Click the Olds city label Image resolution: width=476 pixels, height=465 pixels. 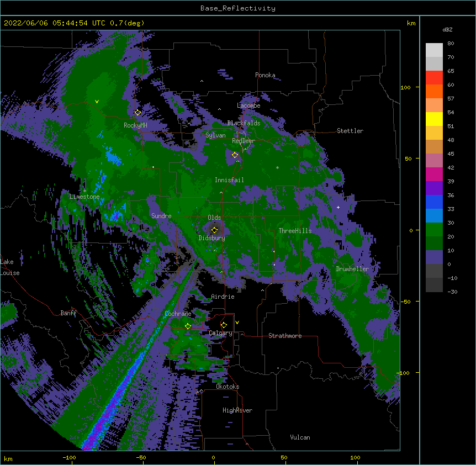click(x=214, y=218)
